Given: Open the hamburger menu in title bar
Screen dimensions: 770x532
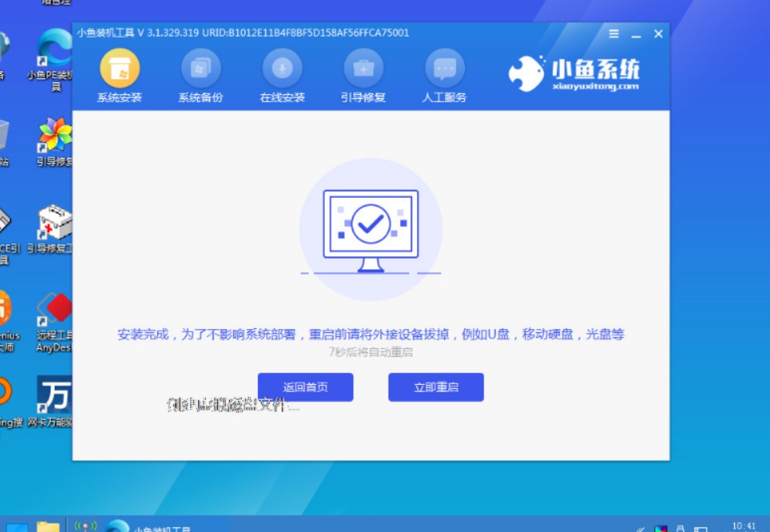Looking at the screenshot, I should [614, 34].
